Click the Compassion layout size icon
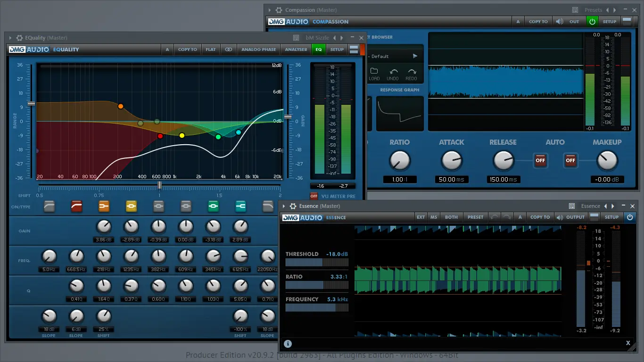This screenshot has height=362, width=644. click(627, 21)
